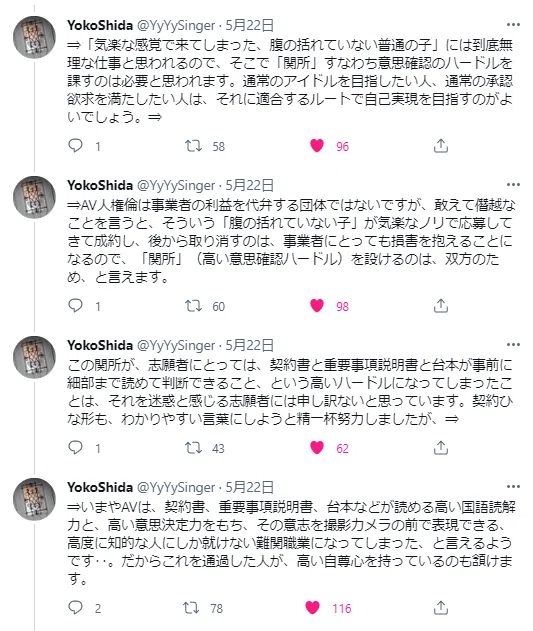This screenshot has height=631, width=533.
Task: Retweet the tweet with 58 retweets
Action: 193,145
